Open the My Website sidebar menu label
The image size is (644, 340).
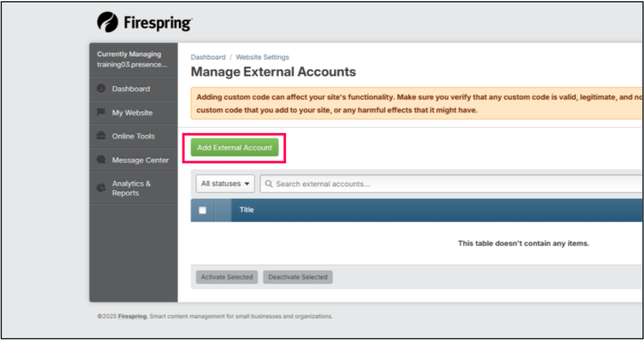click(132, 113)
